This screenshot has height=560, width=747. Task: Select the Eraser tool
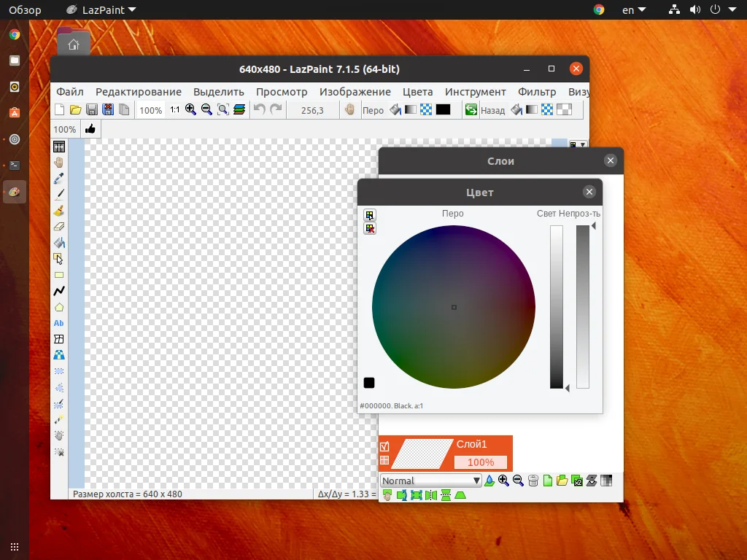pyautogui.click(x=58, y=225)
